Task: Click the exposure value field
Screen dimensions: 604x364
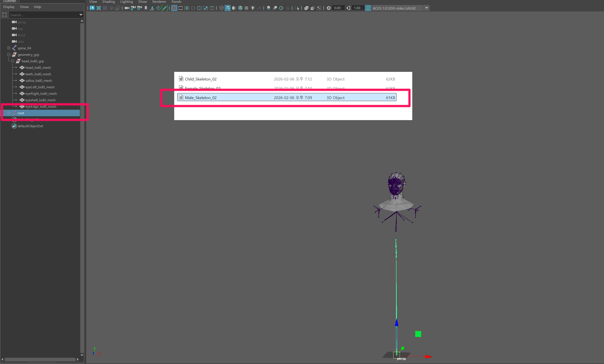Action: (338, 8)
